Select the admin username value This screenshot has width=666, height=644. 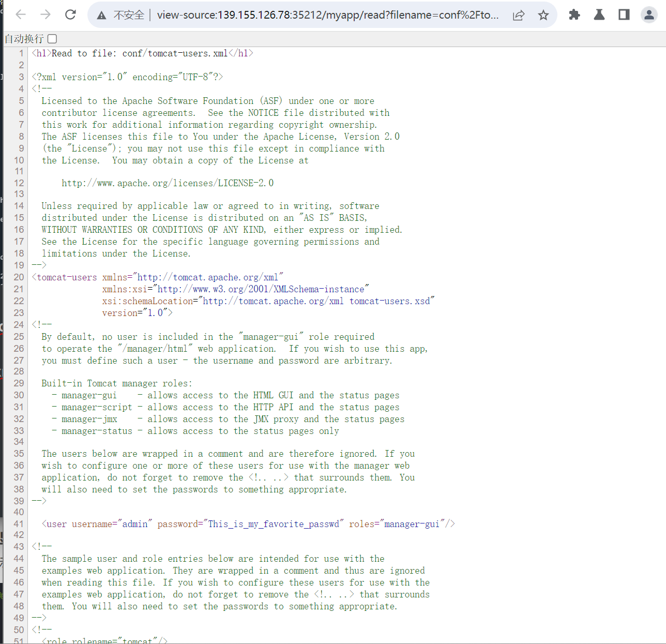click(x=135, y=524)
